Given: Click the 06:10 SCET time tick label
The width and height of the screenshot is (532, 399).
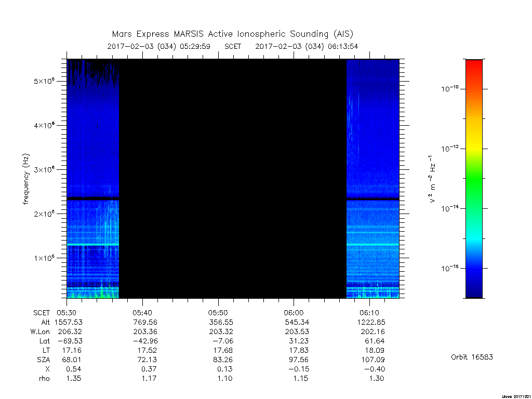Looking at the screenshot, I should pos(369,313).
